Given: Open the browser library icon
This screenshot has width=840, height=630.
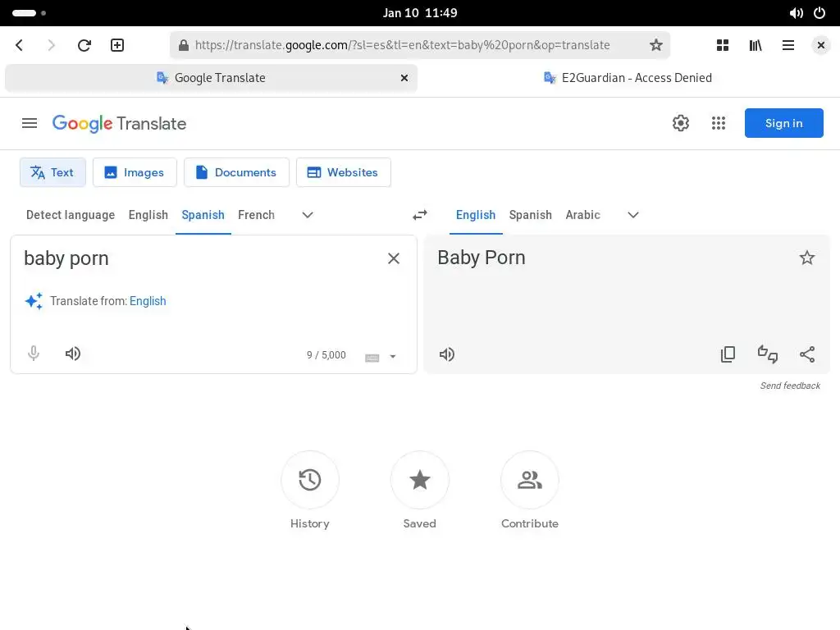Looking at the screenshot, I should pos(756,45).
